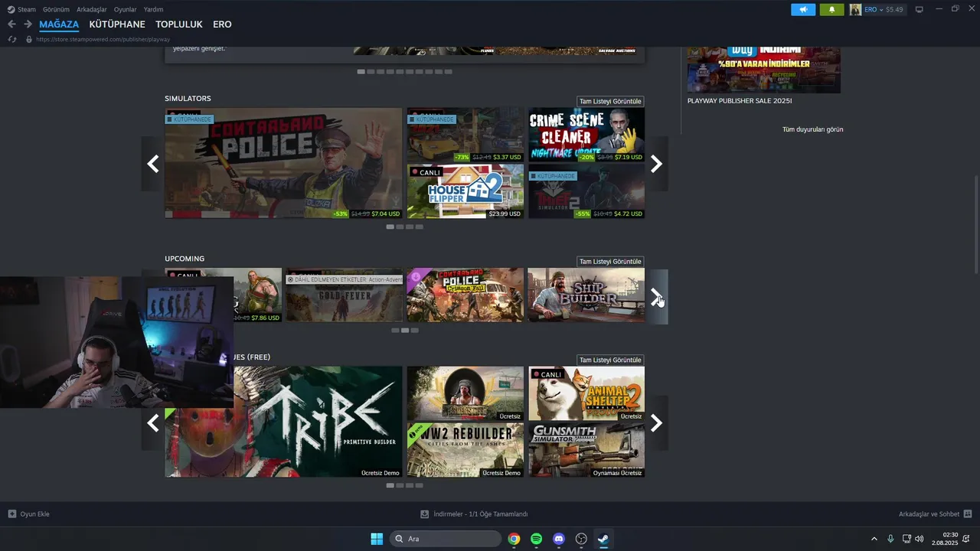Viewport: 980px width, 551px height.
Task: View the full free games list
Action: 610,360
